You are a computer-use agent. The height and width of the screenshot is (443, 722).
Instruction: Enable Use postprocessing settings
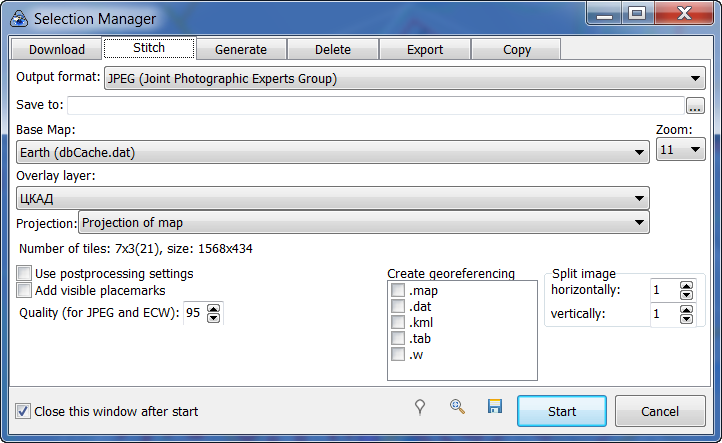coord(25,273)
